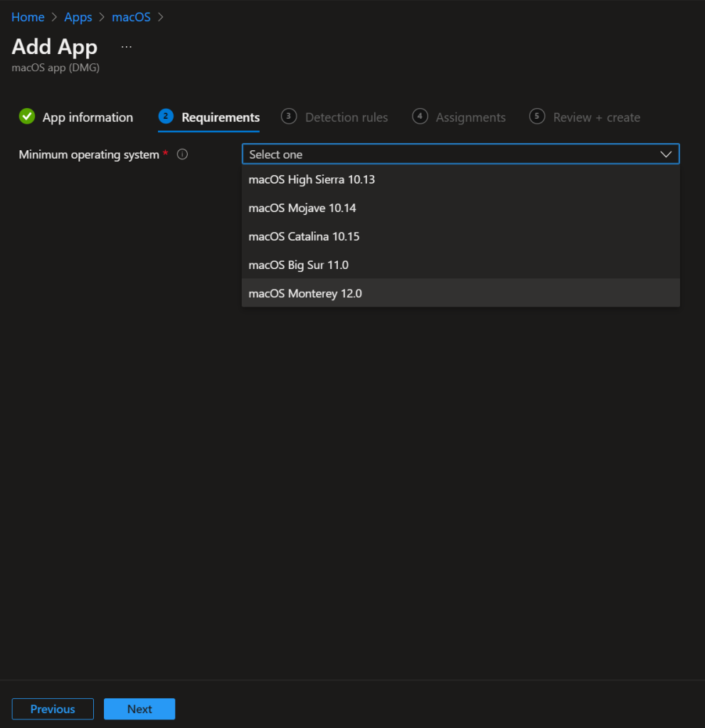Click the step 4 circle icon
This screenshot has height=728, width=705.
point(420,116)
